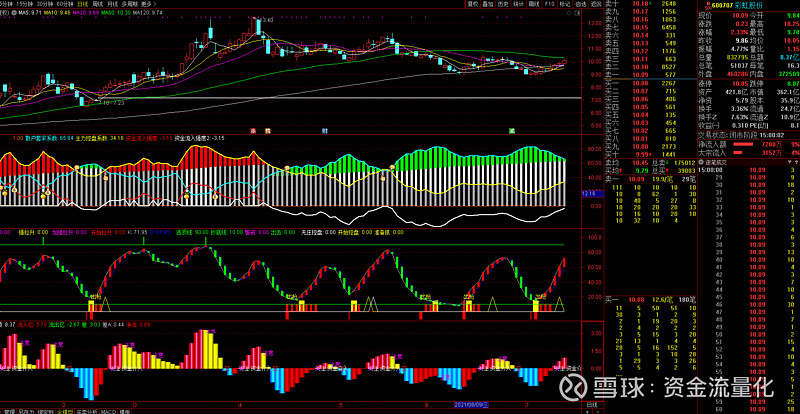The width and height of the screenshot is (800, 414).
Task: Click the panel toggle icon beside the diamond
Action: point(576,12)
